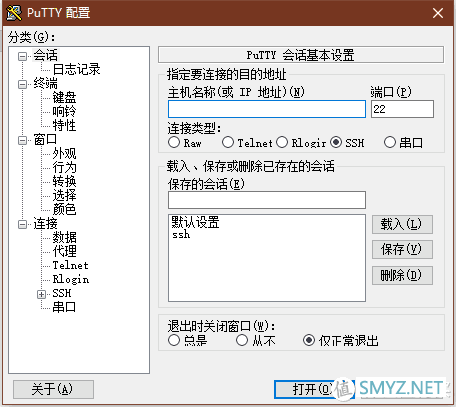Focus the host name or IP address field
The height and width of the screenshot is (407, 456).
(267, 109)
